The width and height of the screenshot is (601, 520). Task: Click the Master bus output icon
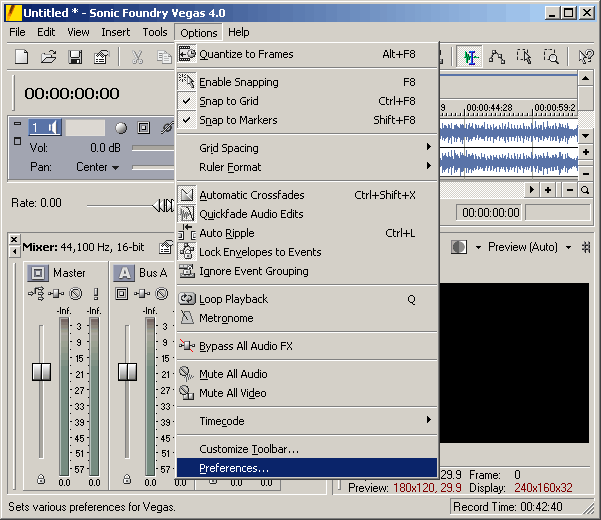tap(38, 273)
